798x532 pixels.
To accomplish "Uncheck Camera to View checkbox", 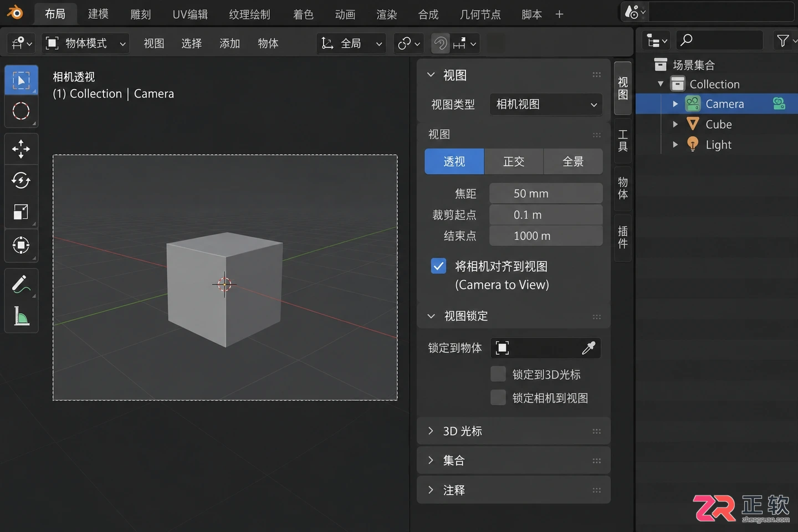I will point(438,266).
